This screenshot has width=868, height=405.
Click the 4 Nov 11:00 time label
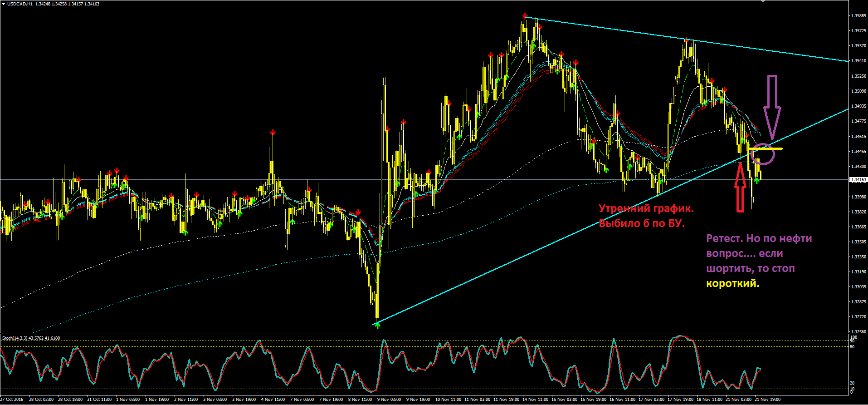(x=273, y=400)
